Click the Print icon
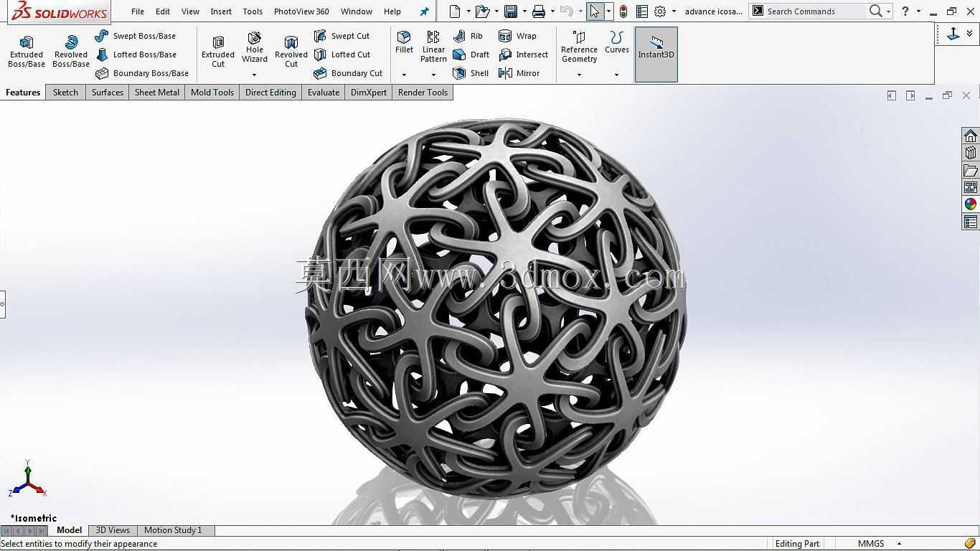The height and width of the screenshot is (551, 980). (539, 11)
